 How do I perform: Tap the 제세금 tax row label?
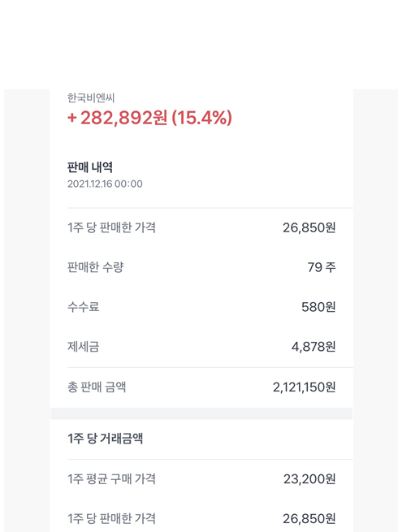click(x=83, y=347)
